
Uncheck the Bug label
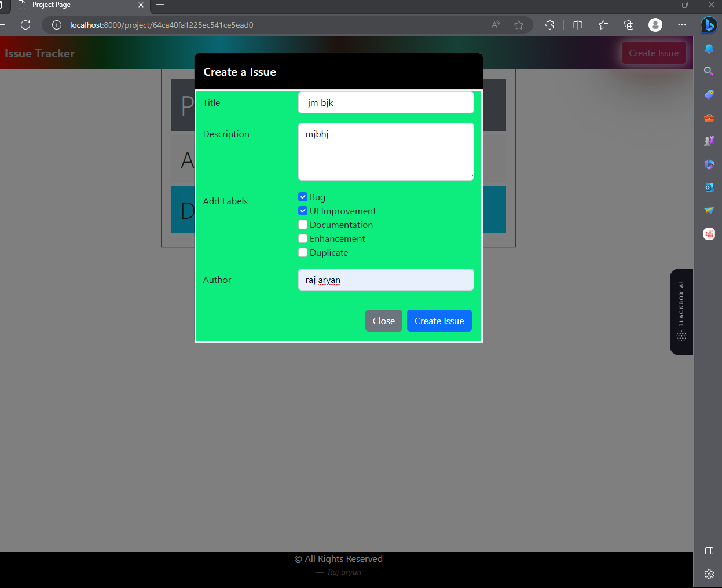(x=302, y=196)
